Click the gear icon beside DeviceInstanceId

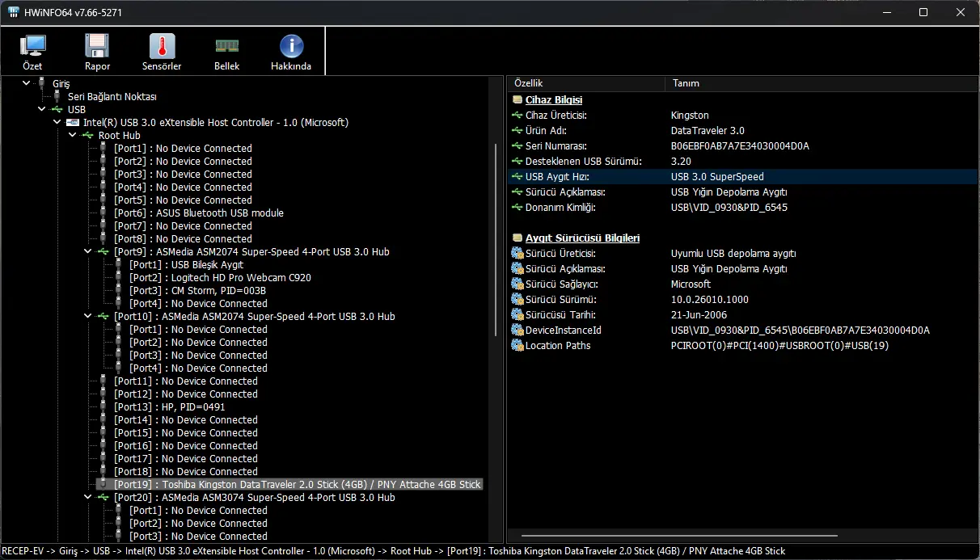(517, 330)
